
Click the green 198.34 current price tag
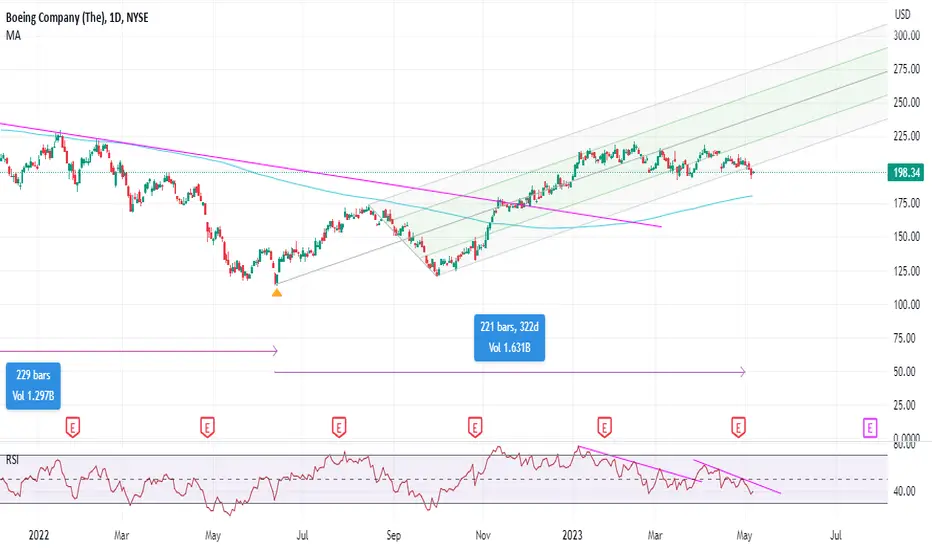(x=906, y=172)
